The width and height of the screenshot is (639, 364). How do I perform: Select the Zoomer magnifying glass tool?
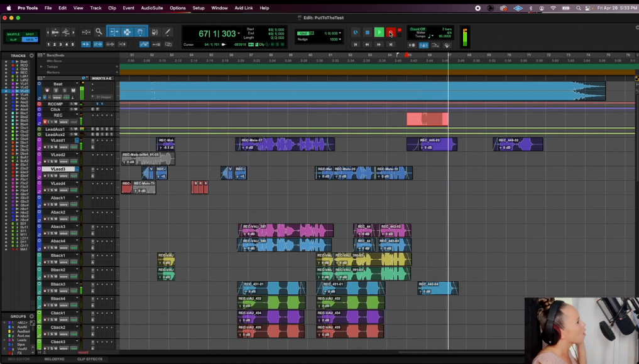tap(99, 32)
